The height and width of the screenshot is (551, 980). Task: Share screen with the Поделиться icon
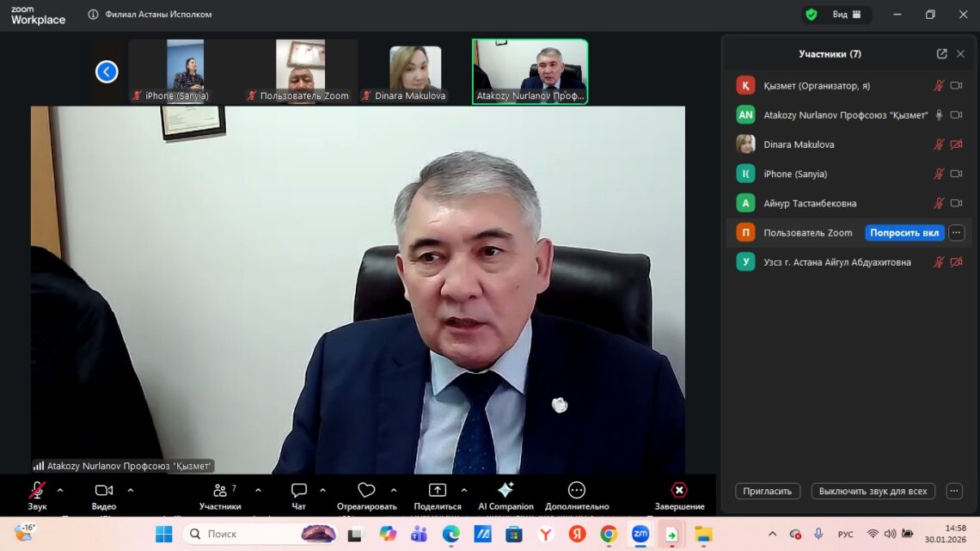click(437, 490)
